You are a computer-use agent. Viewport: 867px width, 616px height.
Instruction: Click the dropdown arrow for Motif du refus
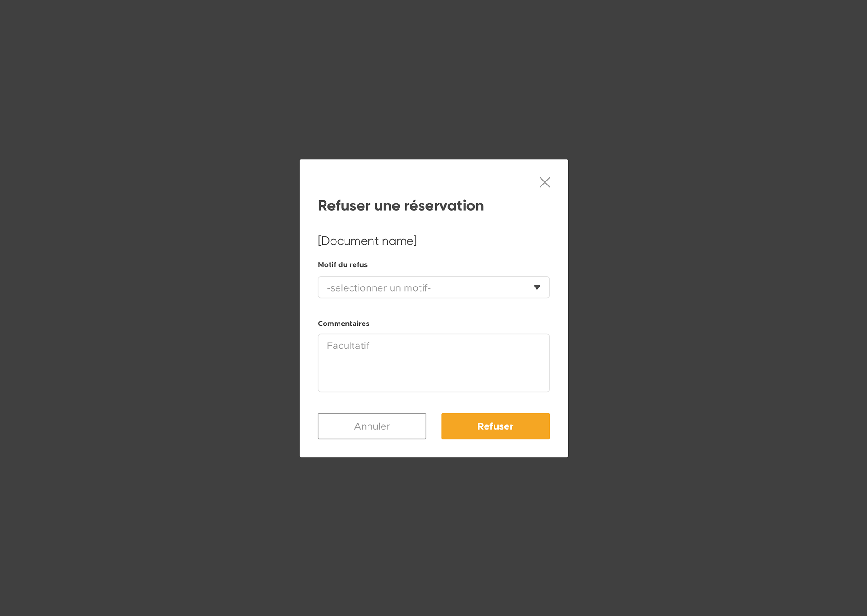(537, 287)
